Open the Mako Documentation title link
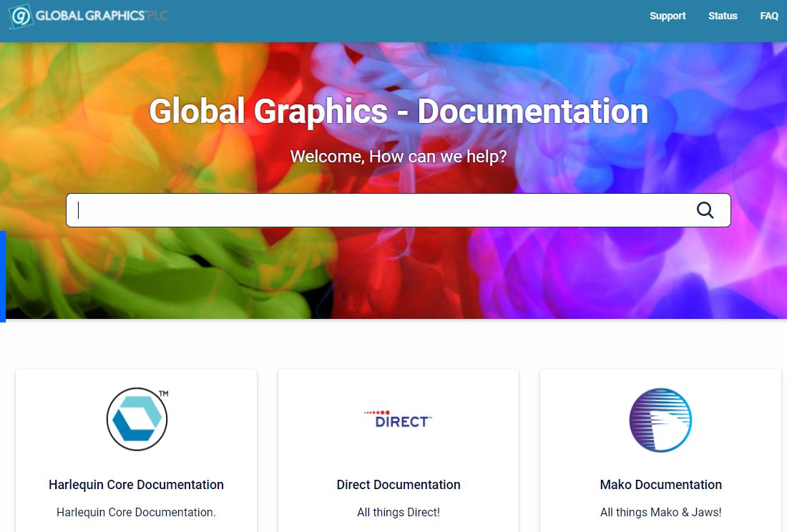The image size is (787, 532). point(660,485)
